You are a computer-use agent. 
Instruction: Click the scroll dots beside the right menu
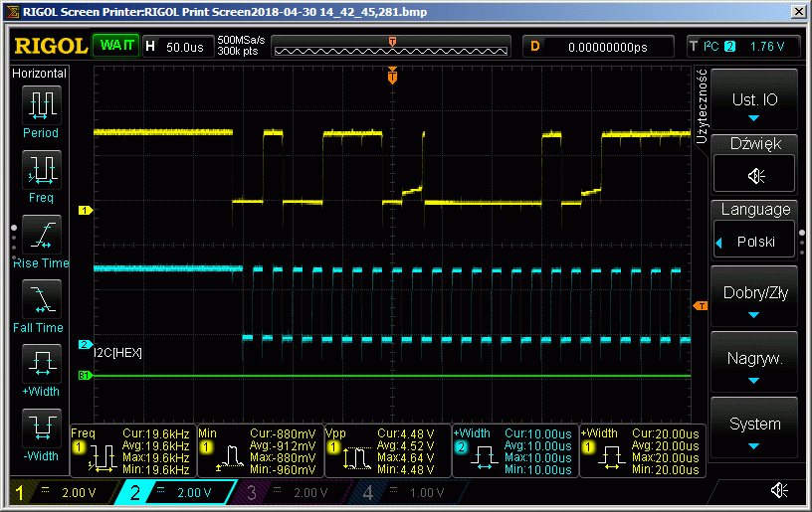[802, 242]
